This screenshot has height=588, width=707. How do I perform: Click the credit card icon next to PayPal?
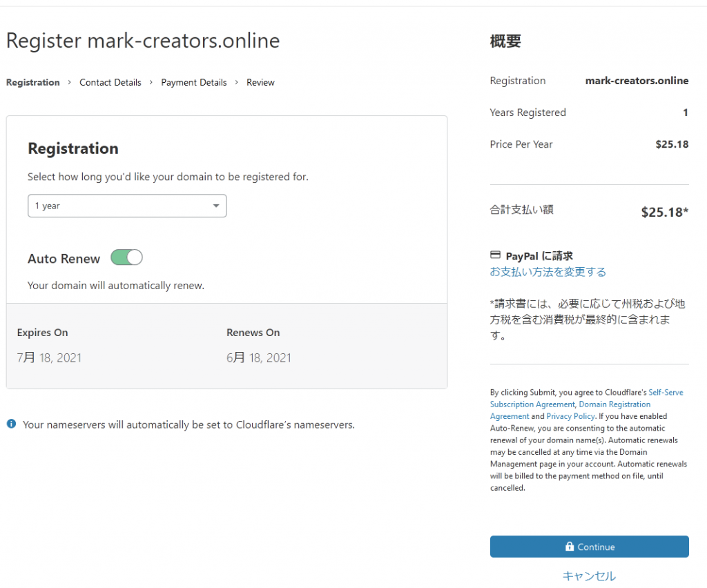point(495,255)
